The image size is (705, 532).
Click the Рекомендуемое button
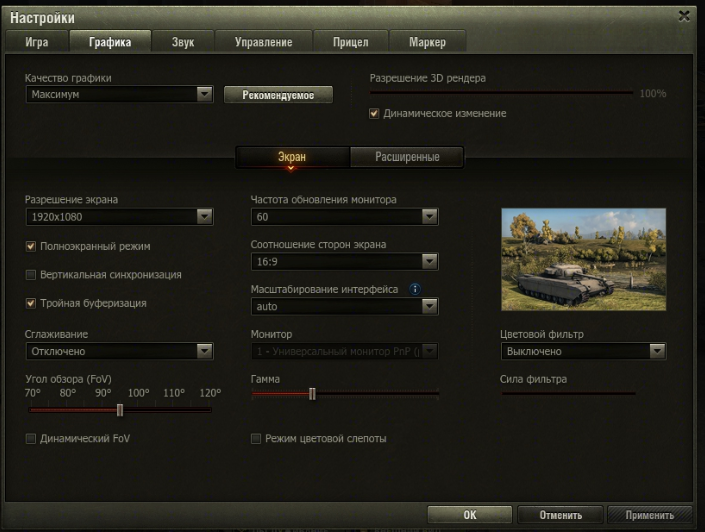278,95
